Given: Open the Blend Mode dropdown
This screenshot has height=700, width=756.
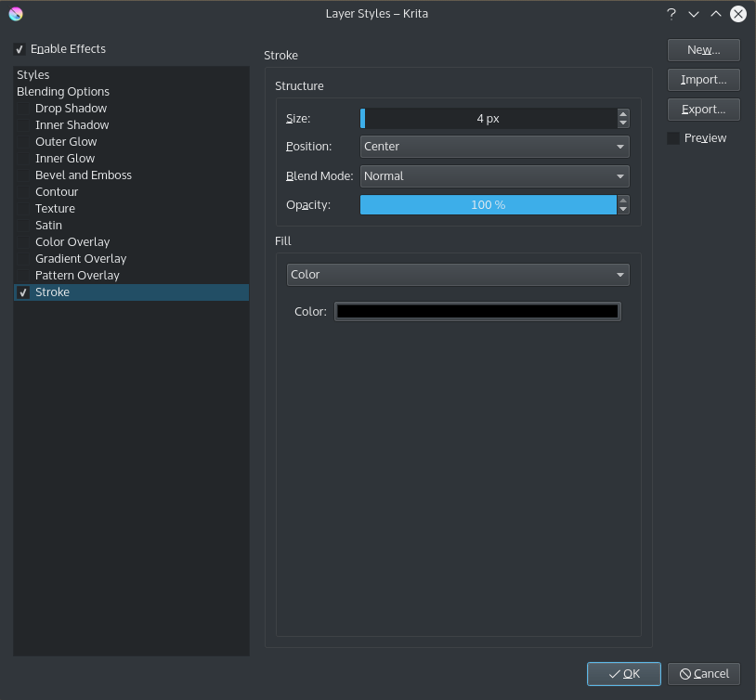Looking at the screenshot, I should (x=494, y=175).
